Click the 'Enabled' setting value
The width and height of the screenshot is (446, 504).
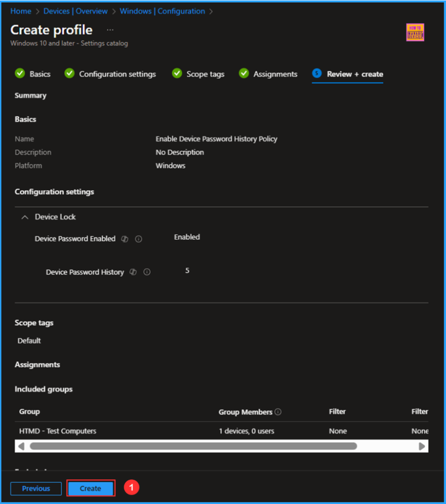point(187,237)
